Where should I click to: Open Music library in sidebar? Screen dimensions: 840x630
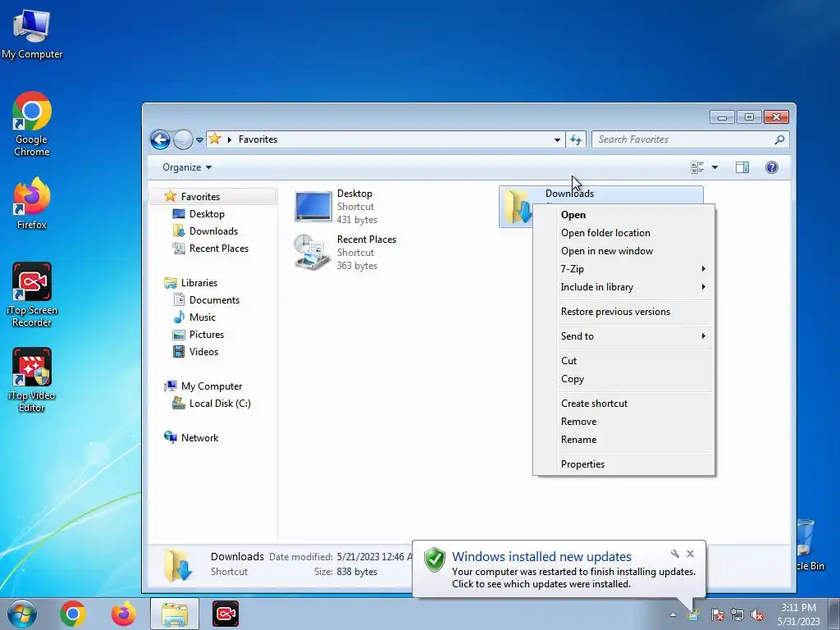point(203,317)
